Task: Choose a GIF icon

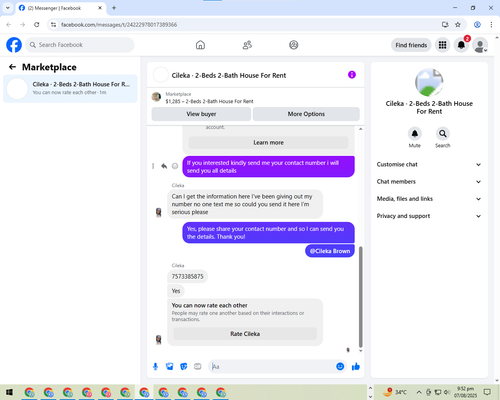Action: coord(198,367)
